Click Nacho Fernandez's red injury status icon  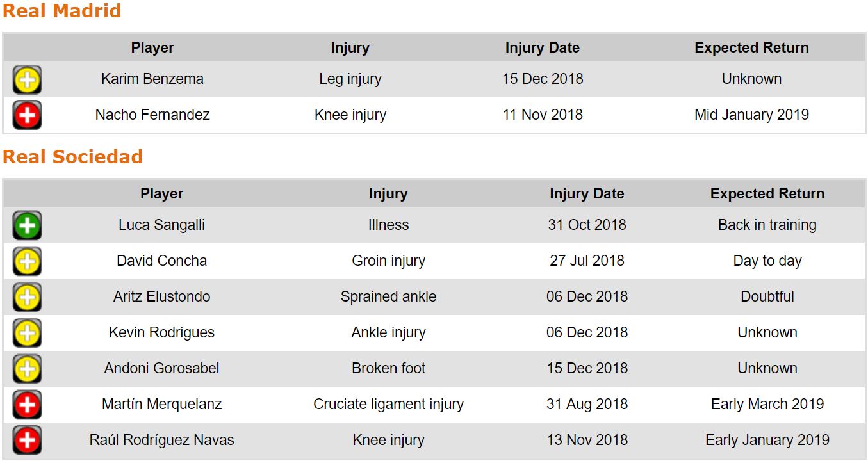tap(27, 116)
